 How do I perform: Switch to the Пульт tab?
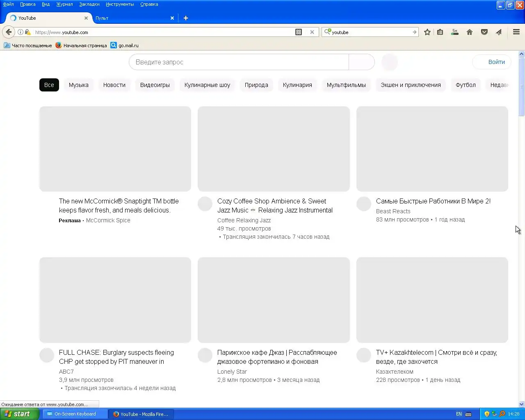point(131,18)
